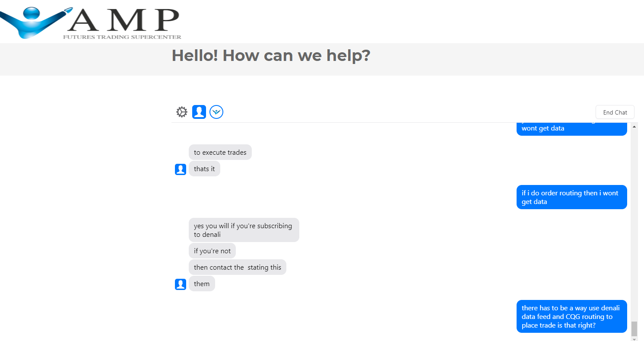Select the "yes you will if you're subscribing" reply
The height and width of the screenshot is (341, 644).
pos(244,230)
